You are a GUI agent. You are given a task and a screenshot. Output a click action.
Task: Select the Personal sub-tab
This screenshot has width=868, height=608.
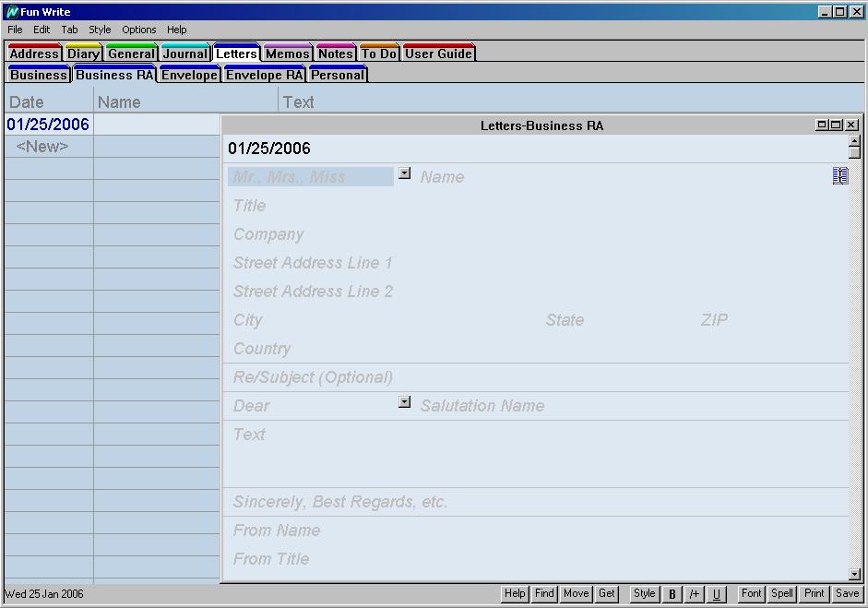(338, 74)
